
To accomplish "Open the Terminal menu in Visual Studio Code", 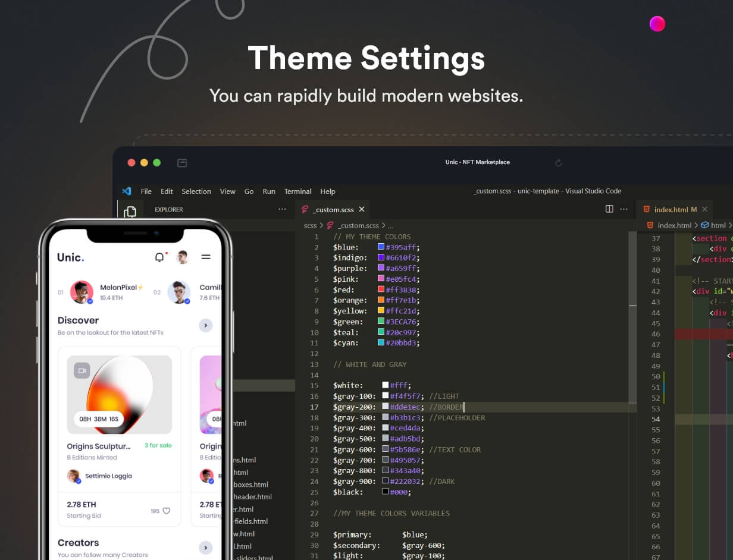I will 297,191.
